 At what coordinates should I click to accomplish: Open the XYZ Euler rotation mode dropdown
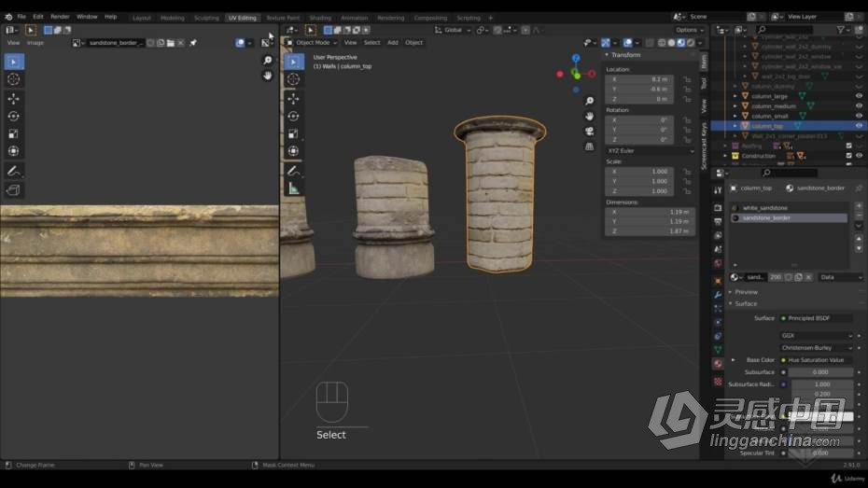click(x=651, y=150)
